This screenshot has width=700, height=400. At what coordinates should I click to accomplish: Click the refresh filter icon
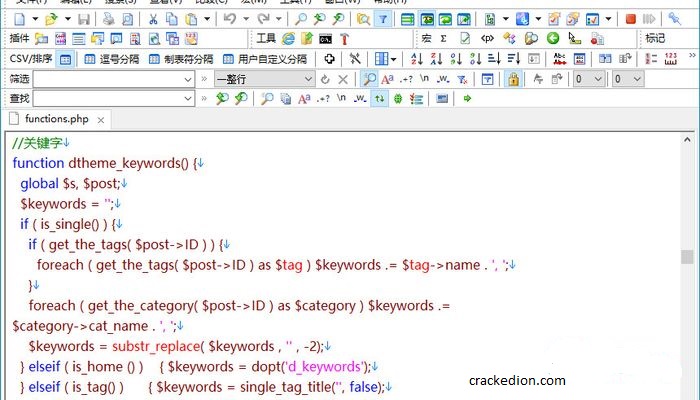coord(325,79)
